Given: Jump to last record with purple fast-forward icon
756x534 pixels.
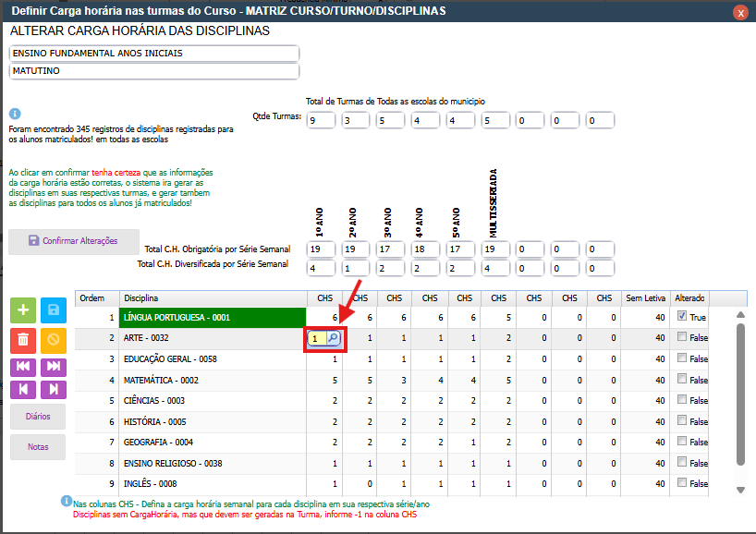Looking at the screenshot, I should (53, 366).
